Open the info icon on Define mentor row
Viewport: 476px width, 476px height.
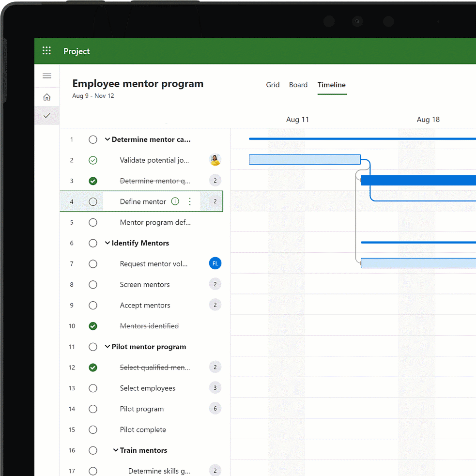(x=175, y=201)
